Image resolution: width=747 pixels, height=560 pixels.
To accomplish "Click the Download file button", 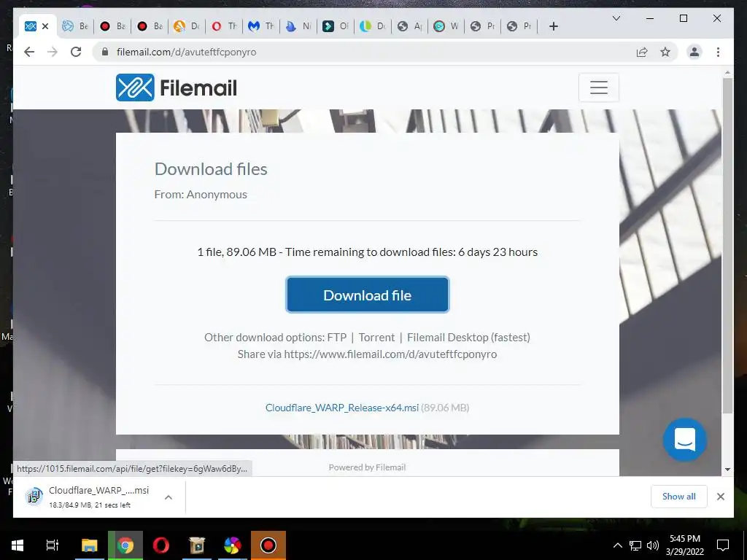I will tap(368, 295).
